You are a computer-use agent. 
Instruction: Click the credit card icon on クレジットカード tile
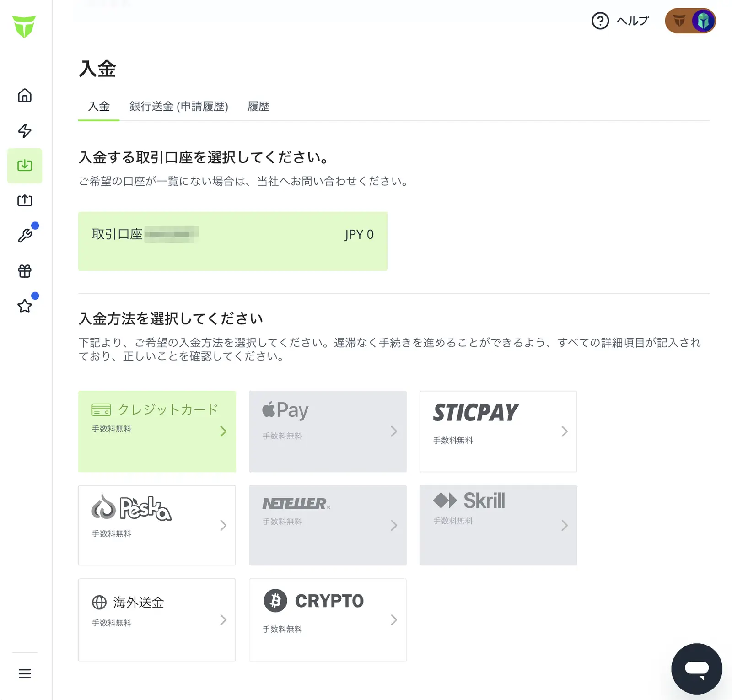point(101,409)
